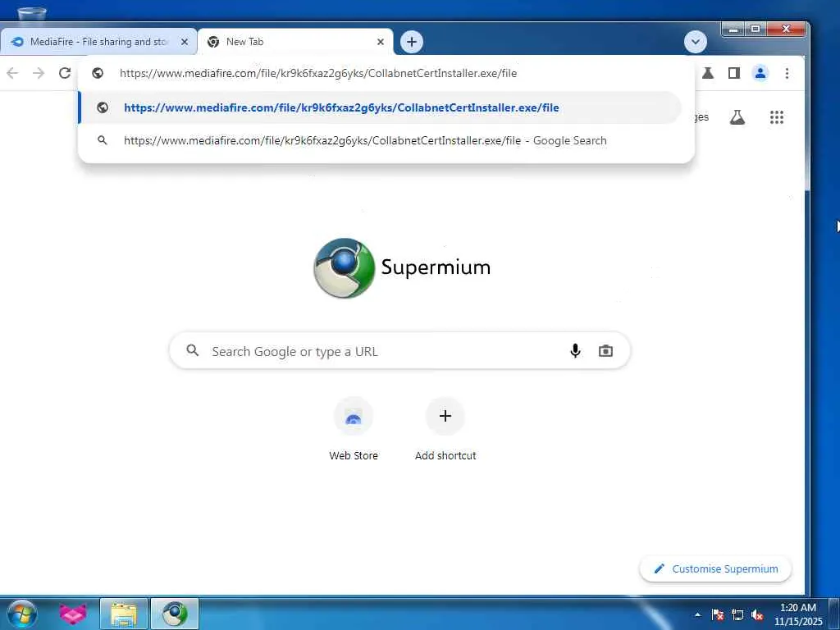Open the Windows Start menu
The height and width of the screenshot is (630, 840).
coord(22,614)
